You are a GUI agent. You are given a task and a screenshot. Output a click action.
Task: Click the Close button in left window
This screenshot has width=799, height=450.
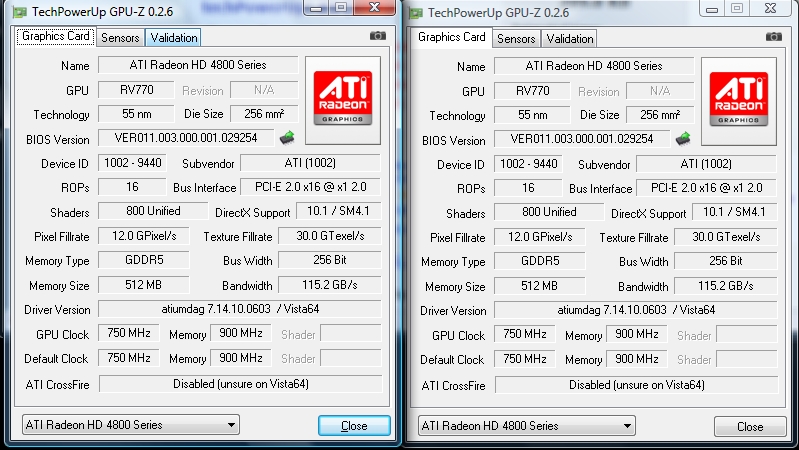[354, 426]
